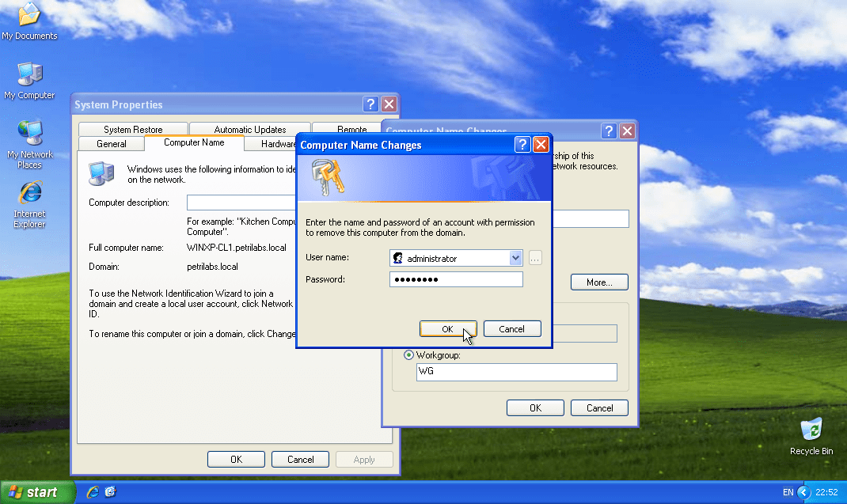
Task: Switch to the General tab
Action: [112, 144]
